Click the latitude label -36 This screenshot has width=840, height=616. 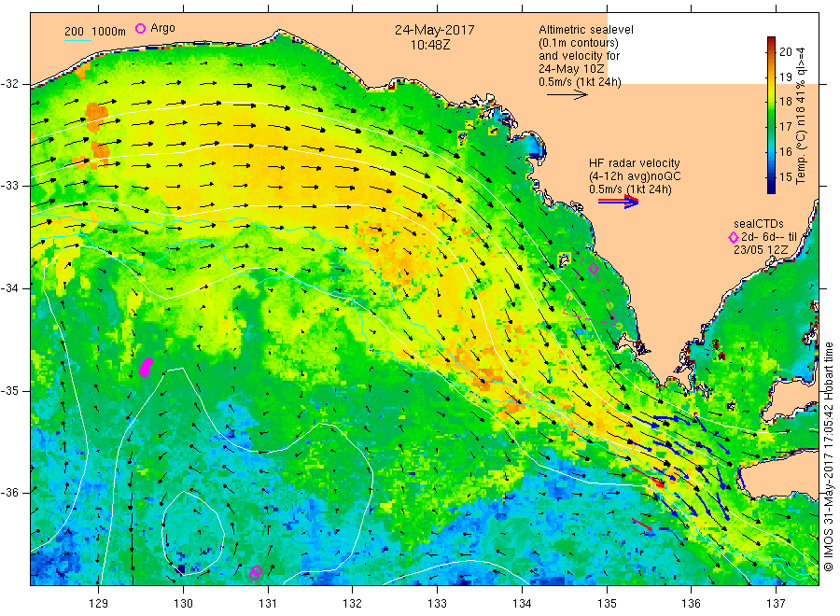pos(10,492)
